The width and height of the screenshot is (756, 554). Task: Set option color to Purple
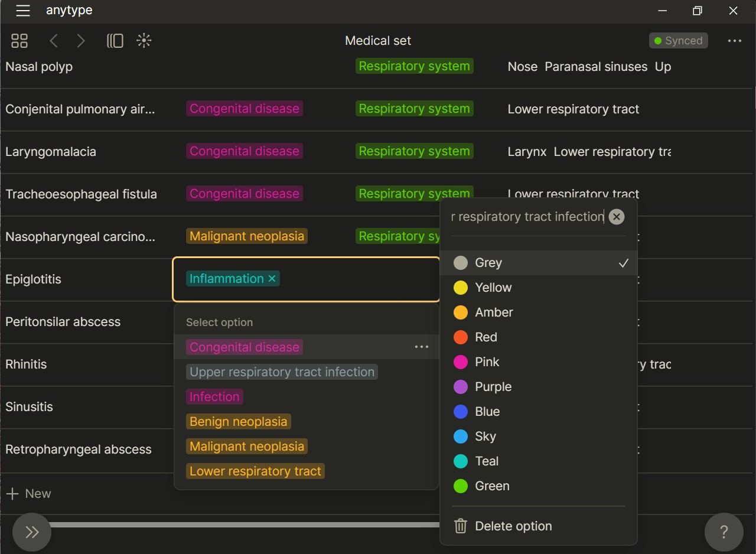493,387
